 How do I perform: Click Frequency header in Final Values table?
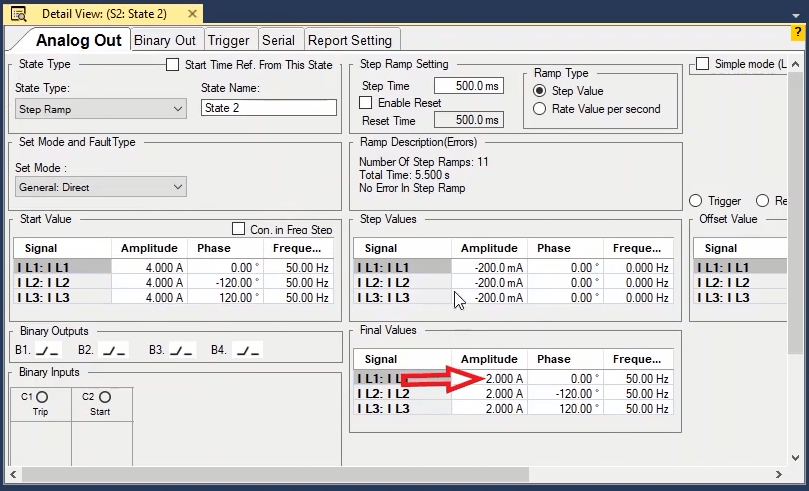tap(638, 359)
